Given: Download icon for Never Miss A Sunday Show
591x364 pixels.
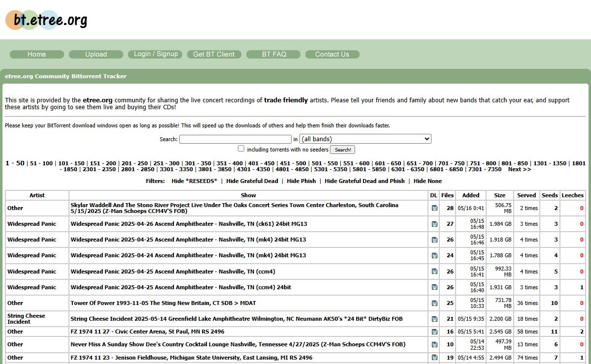Looking at the screenshot, I should tap(434, 344).
